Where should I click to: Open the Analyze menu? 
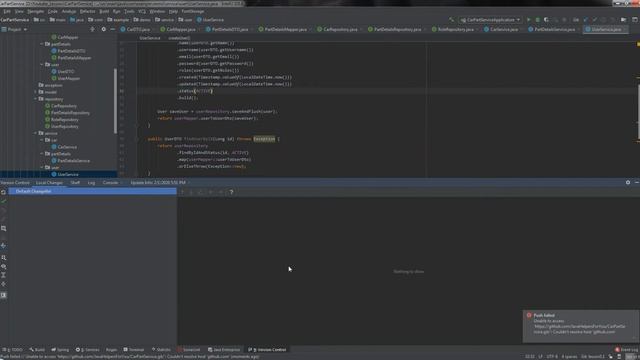click(x=69, y=11)
